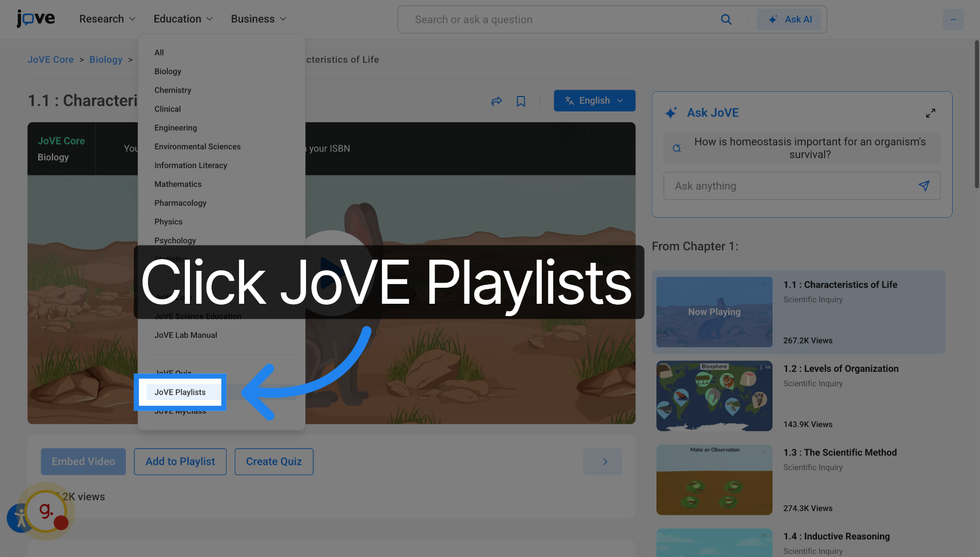Select Chemistry from the Education menu
The image size is (980, 557).
(x=172, y=90)
